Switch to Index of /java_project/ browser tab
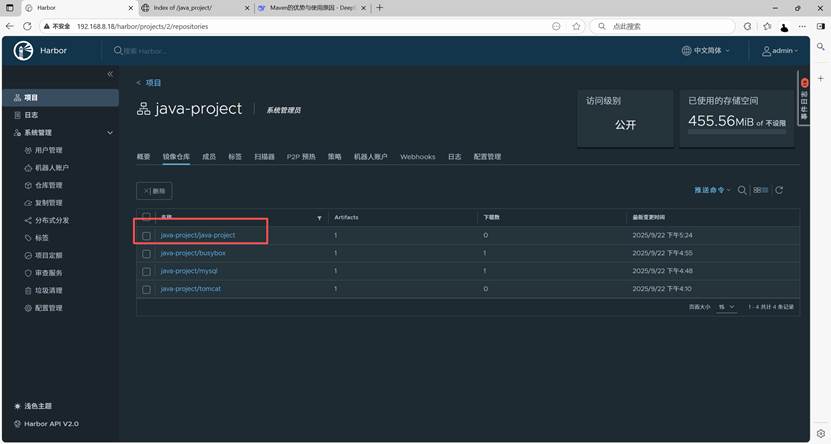831x444 pixels. click(182, 8)
